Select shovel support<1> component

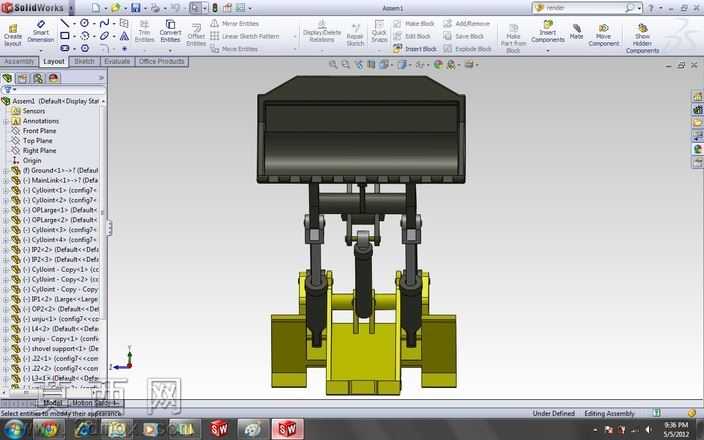pos(60,348)
